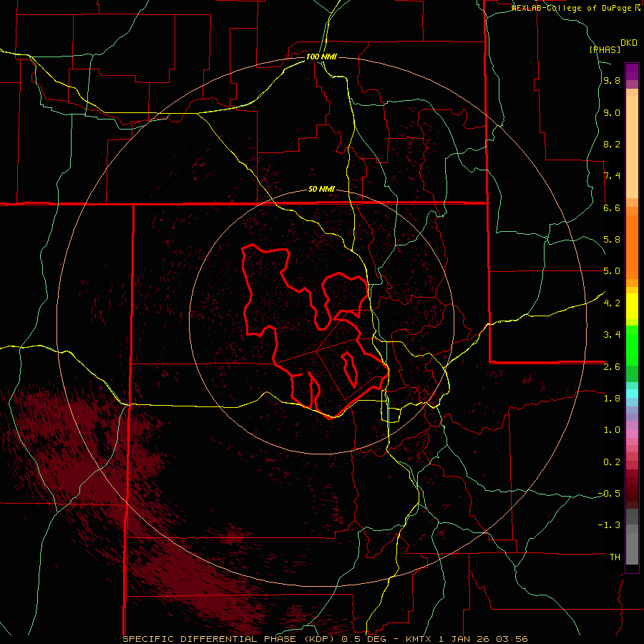
Task: Click the pink segment of the color bar
Action: (632, 434)
